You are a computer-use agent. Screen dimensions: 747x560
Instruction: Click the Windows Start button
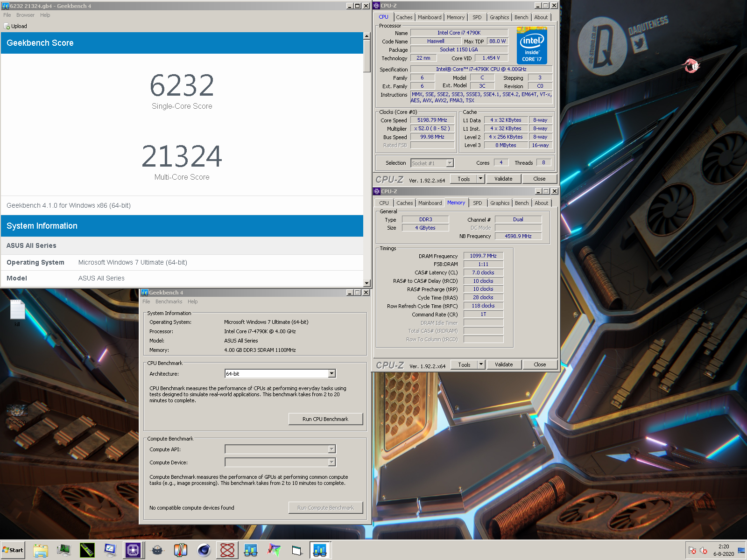pos(13,550)
